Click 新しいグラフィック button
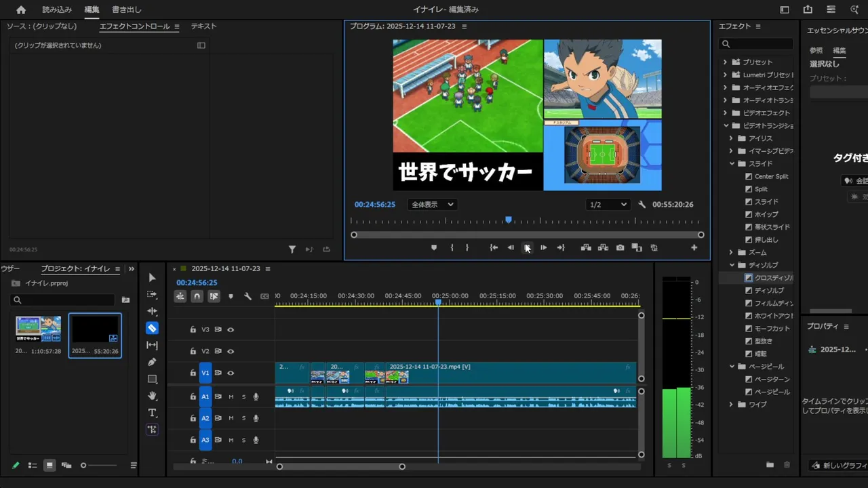The image size is (868, 488). [839, 466]
